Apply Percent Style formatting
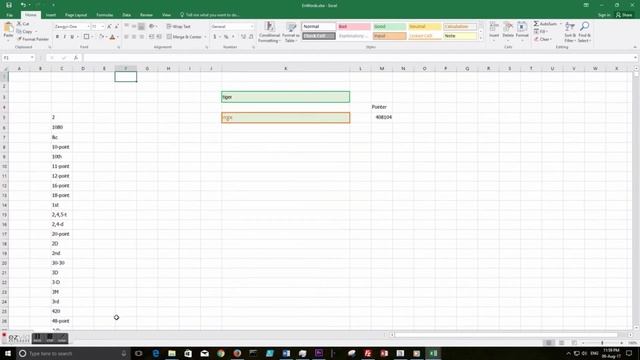Viewport: 640px width, 360px height. (226, 37)
